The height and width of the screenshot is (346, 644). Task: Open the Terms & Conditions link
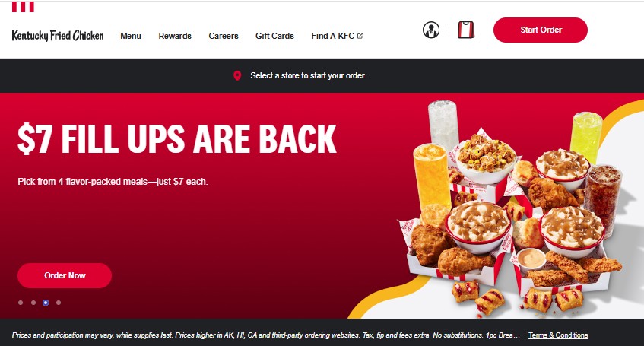point(558,335)
